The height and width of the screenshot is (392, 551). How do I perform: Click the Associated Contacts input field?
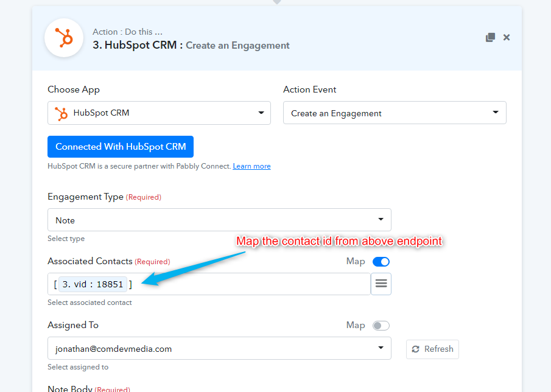coord(209,284)
